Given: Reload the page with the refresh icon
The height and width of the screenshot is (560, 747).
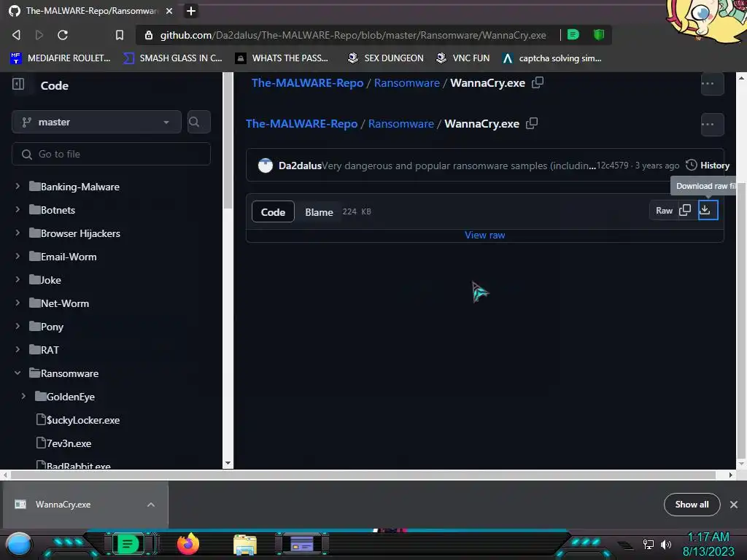Looking at the screenshot, I should point(63,35).
